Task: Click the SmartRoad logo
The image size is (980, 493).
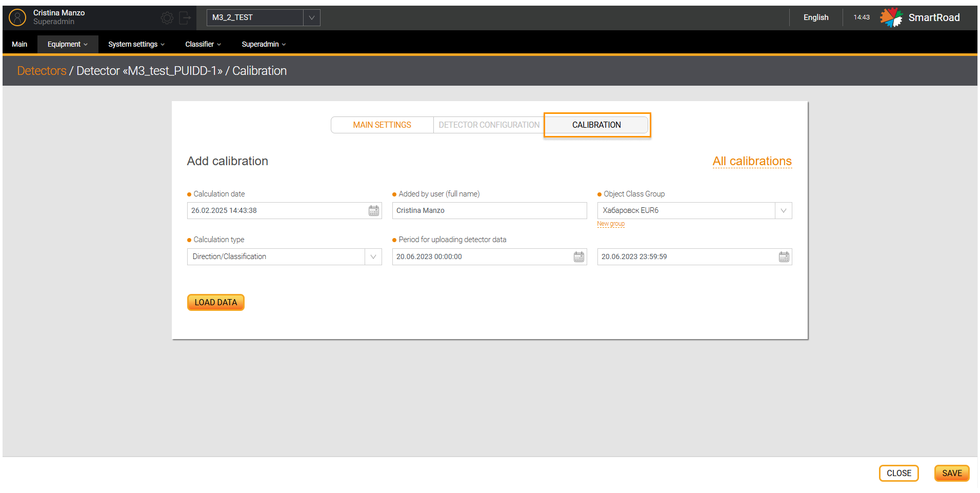Action: click(x=891, y=17)
